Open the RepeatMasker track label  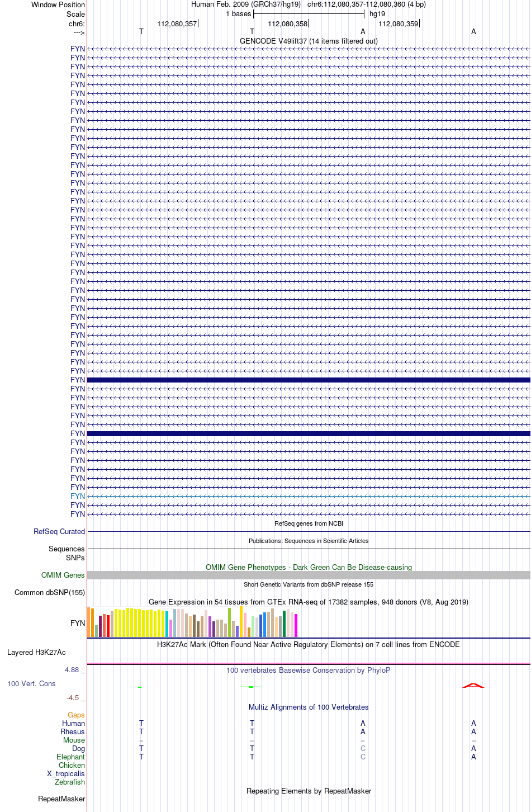coord(61,799)
